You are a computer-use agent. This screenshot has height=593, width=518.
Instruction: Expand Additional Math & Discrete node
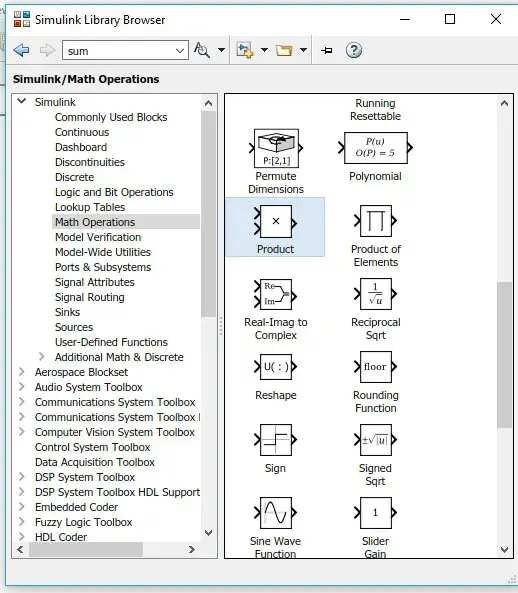42,357
